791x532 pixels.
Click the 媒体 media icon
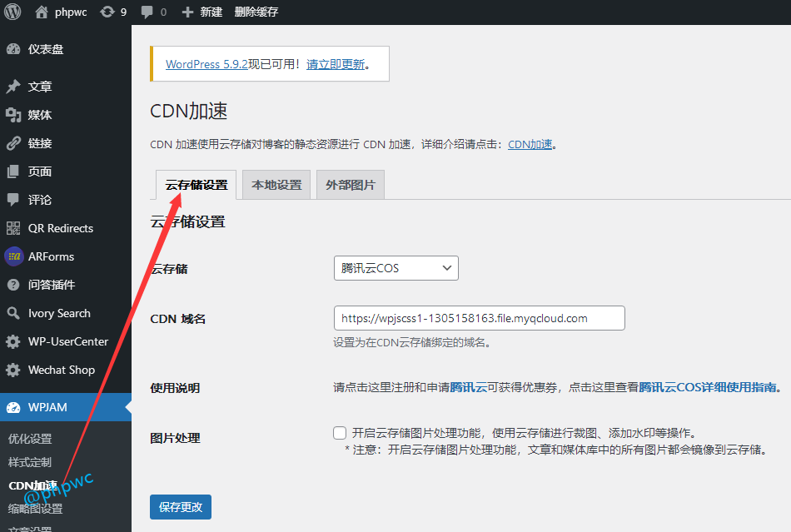click(x=13, y=115)
